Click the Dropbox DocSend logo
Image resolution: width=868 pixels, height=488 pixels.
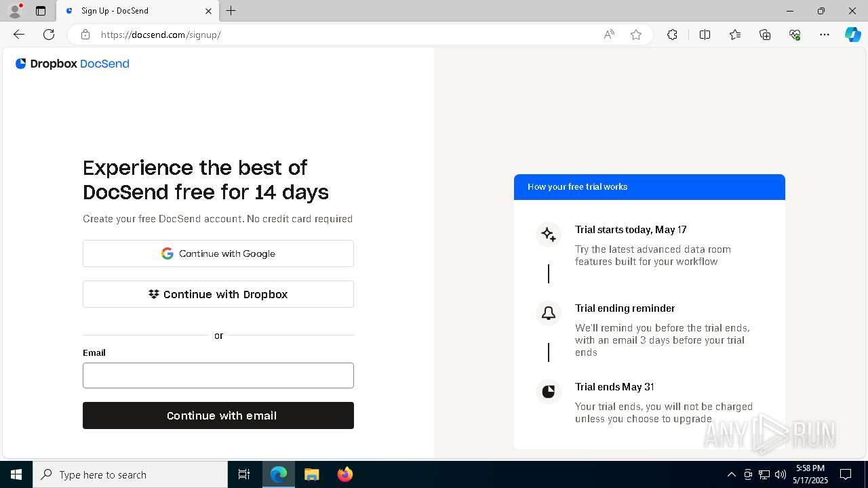point(73,64)
